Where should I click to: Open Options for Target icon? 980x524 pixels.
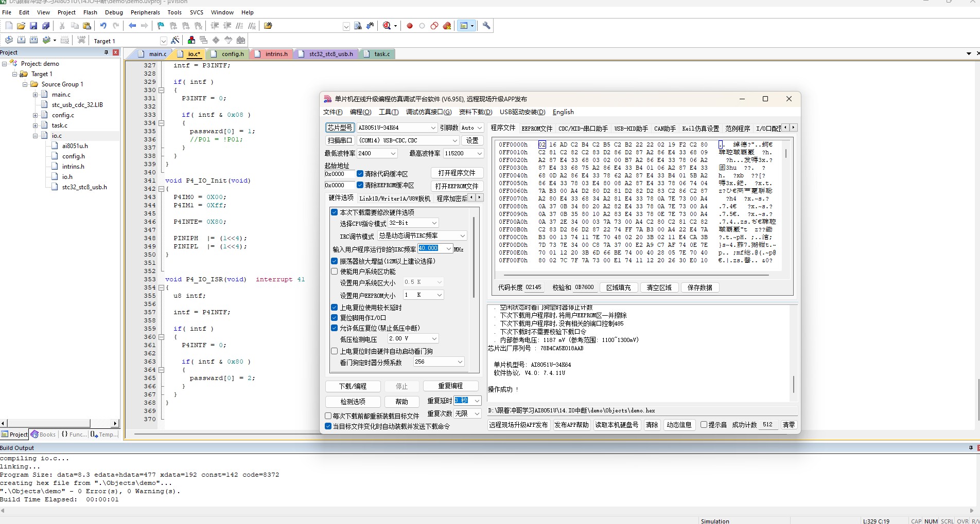point(175,40)
